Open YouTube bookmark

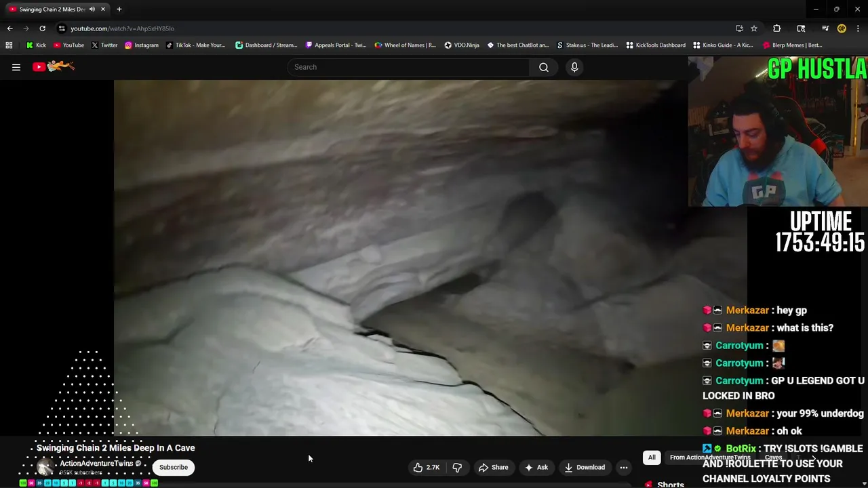coord(68,45)
